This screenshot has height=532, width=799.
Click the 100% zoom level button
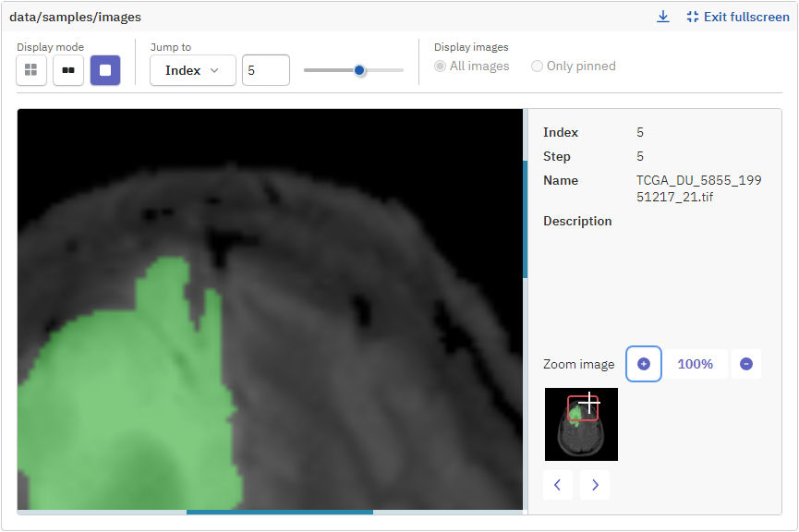pyautogui.click(x=697, y=364)
